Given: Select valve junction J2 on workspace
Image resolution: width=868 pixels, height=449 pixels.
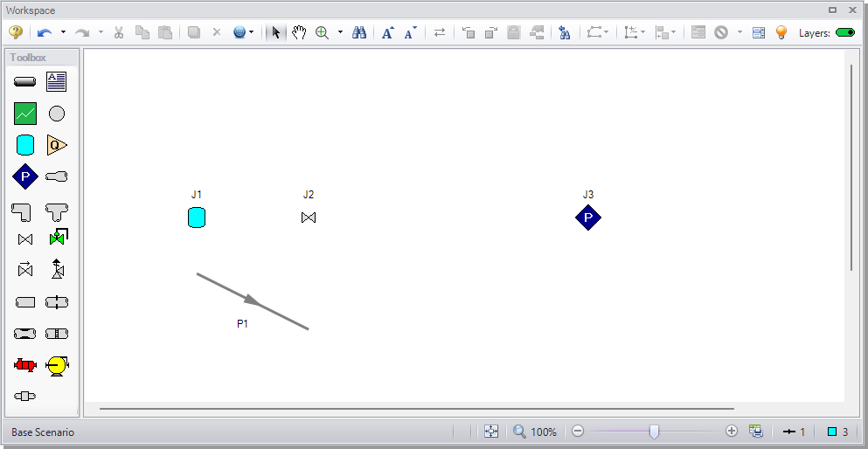Looking at the screenshot, I should (x=309, y=218).
